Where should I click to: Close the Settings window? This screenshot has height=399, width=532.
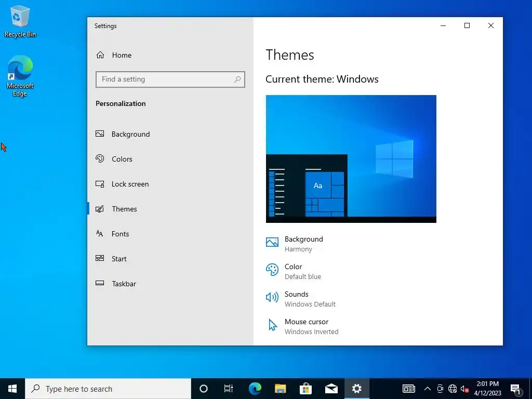pyautogui.click(x=490, y=25)
